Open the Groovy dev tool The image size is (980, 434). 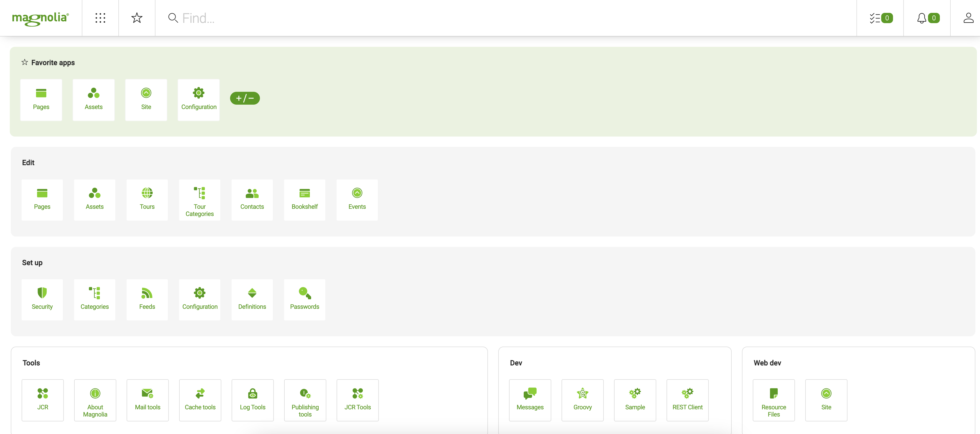coord(582,399)
